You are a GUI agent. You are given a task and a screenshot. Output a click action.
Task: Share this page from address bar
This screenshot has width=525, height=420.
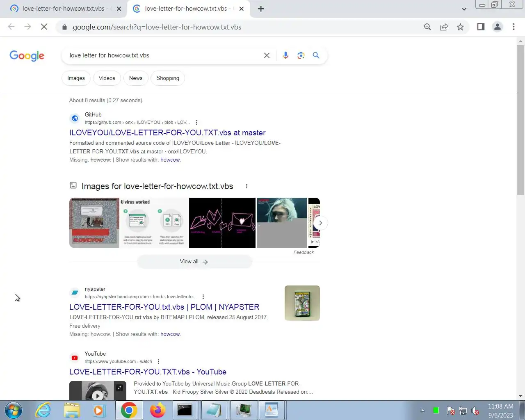point(444,27)
